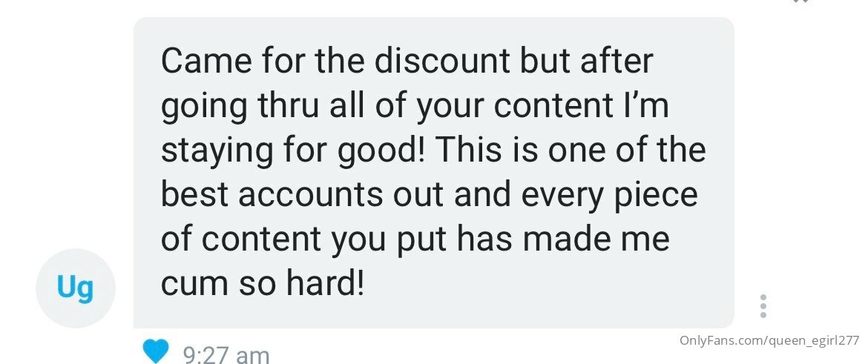Unlike the message via the heart
The image size is (868, 364).
point(156,351)
